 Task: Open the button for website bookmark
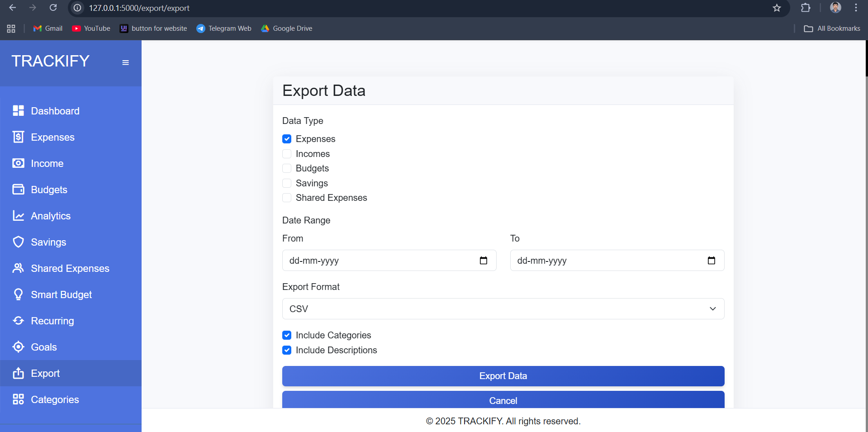tap(153, 28)
